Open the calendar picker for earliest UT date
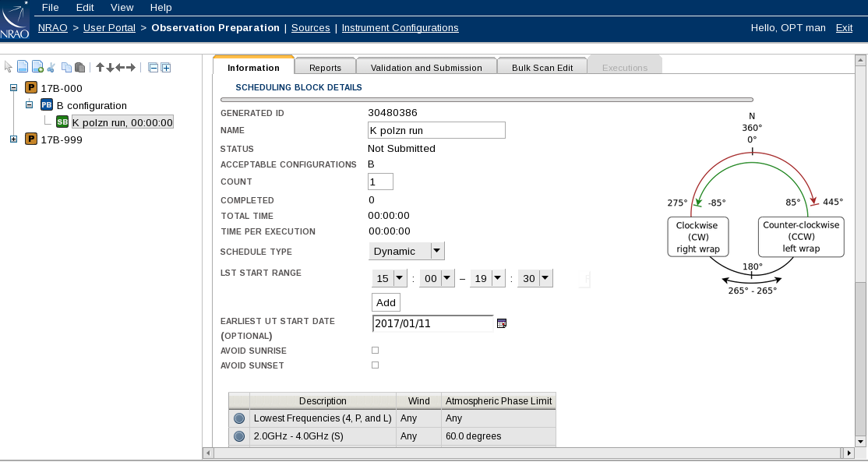 [x=502, y=323]
